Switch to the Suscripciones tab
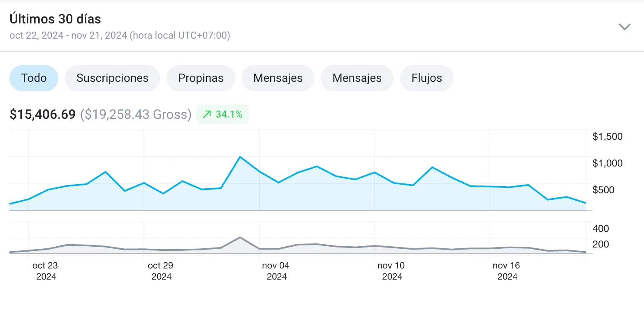Screen dimensions: 644x310 tap(112, 78)
